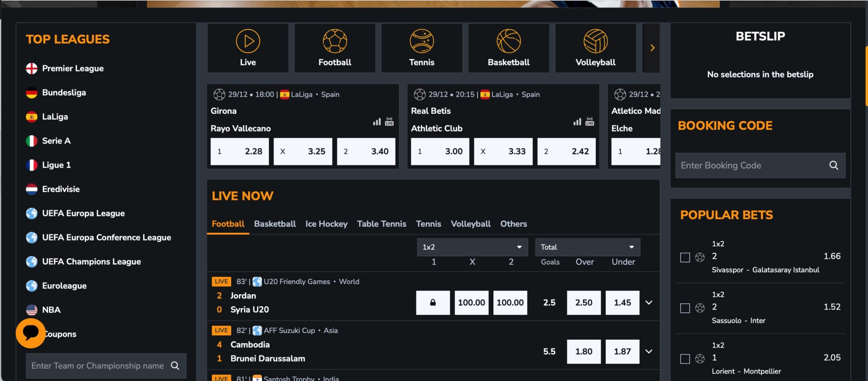The image size is (868, 381).
Task: Click football icon beside Sassuolo - Inter bet
Action: (700, 308)
